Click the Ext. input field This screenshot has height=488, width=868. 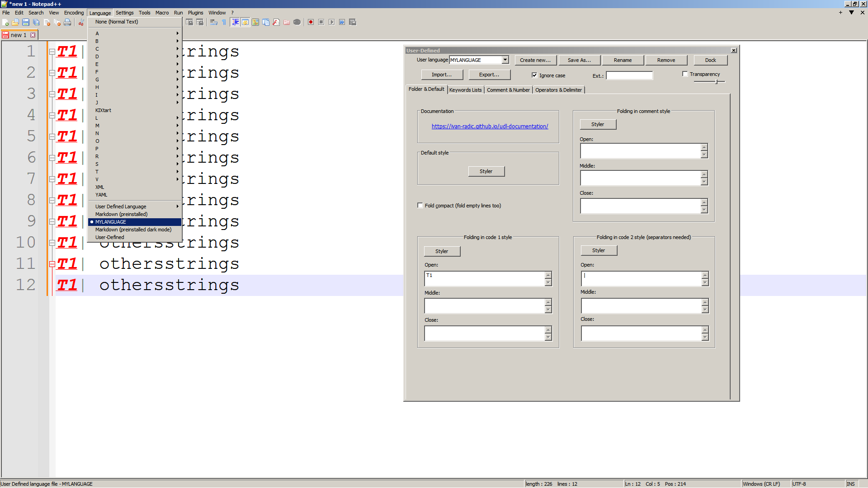click(x=629, y=75)
